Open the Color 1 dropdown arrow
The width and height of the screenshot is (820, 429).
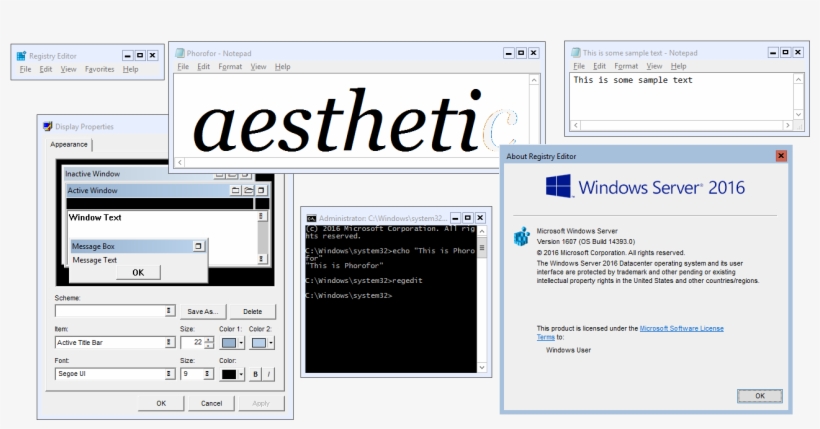(241, 343)
